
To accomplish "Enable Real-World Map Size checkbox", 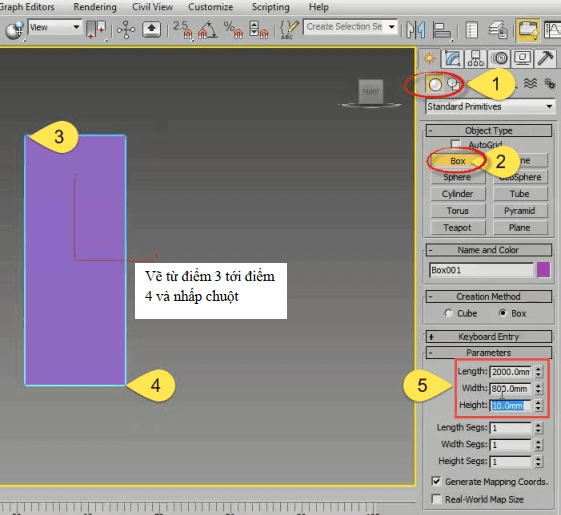I will (x=436, y=499).
